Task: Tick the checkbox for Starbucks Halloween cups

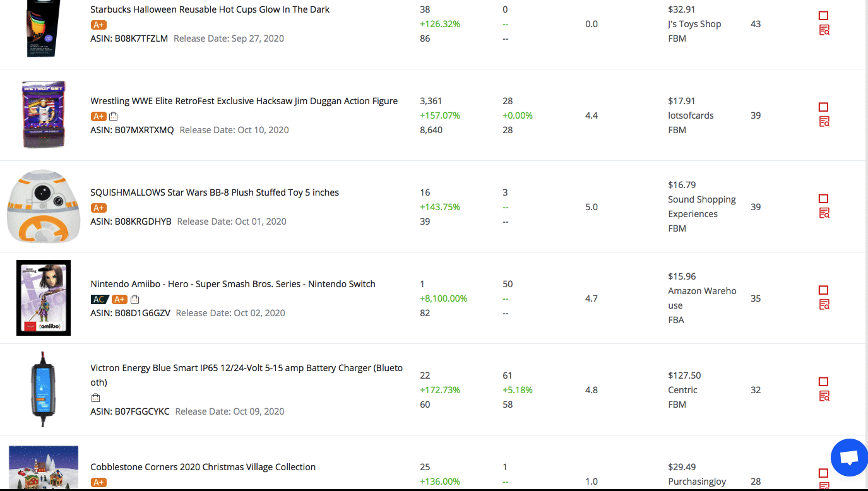Action: [823, 16]
